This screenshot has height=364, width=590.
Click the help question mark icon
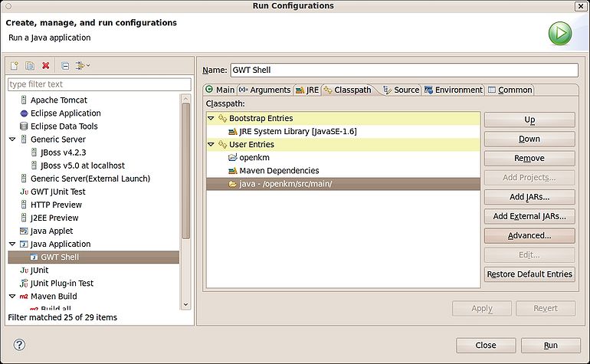pos(19,344)
